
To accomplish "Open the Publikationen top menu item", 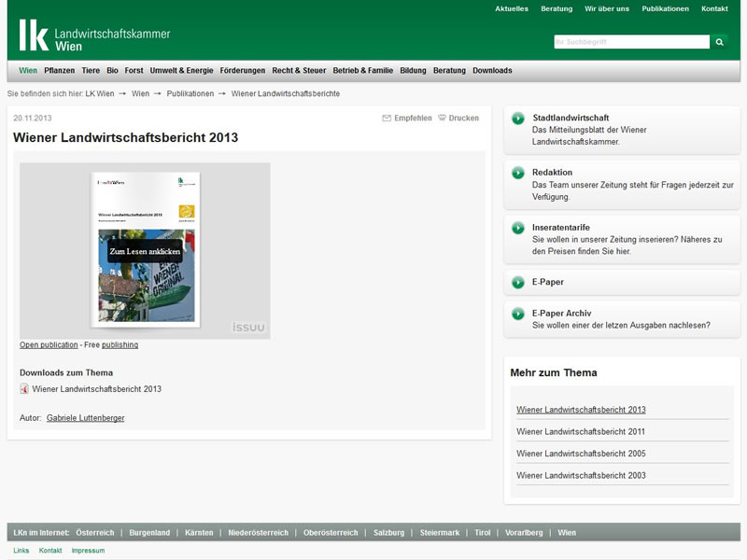I will click(665, 9).
